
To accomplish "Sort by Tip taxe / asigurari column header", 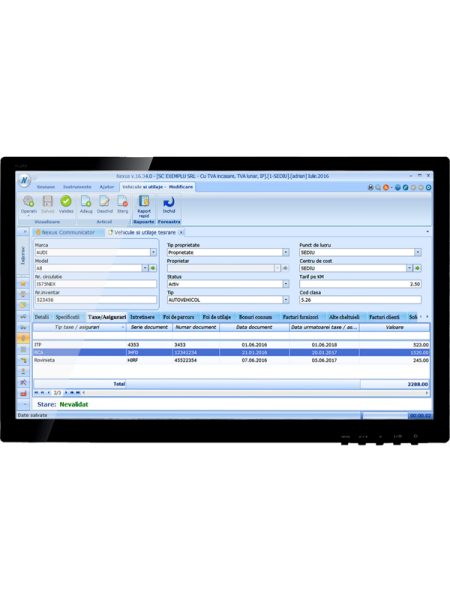I will coord(80,327).
